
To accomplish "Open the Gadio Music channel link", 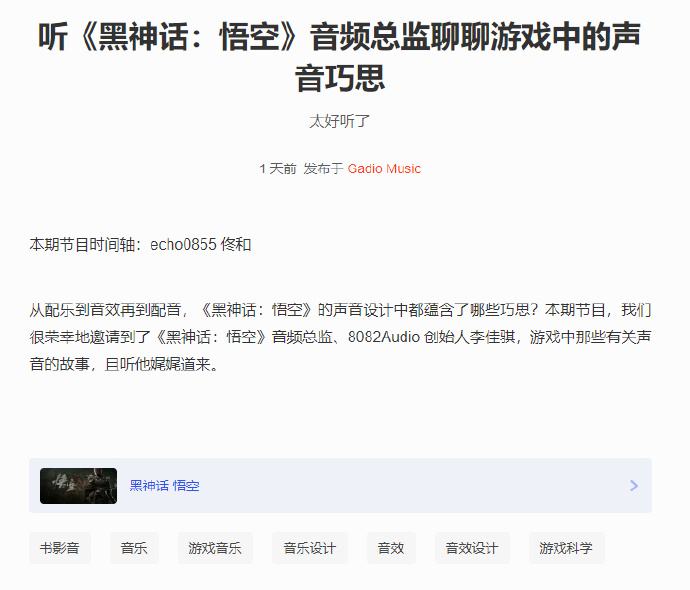I will 384,169.
